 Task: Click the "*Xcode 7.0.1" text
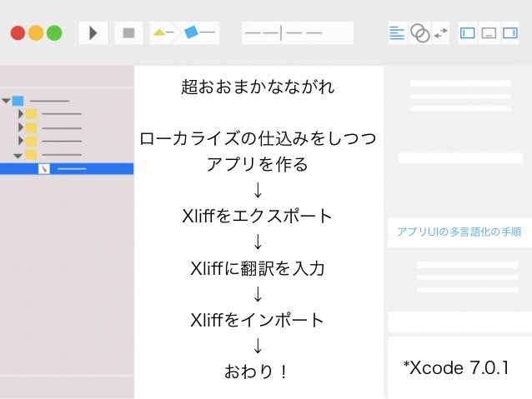click(456, 367)
